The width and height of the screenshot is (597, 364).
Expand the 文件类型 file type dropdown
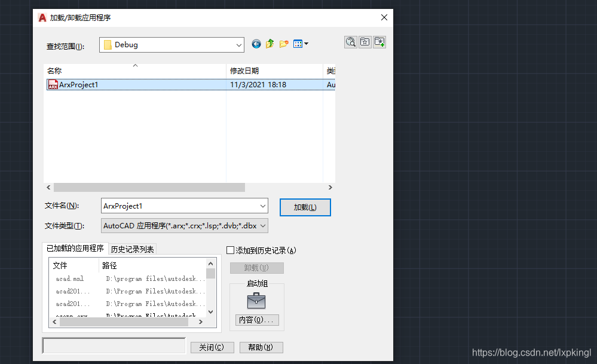pos(262,226)
